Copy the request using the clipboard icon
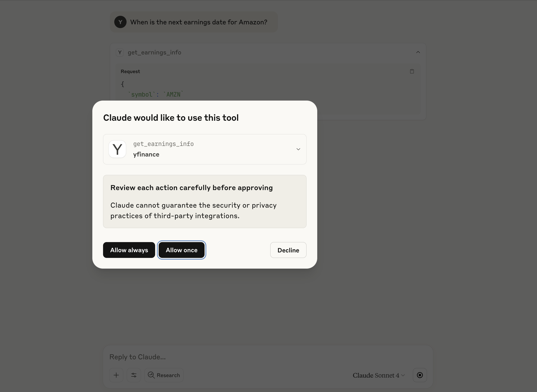 [x=412, y=71]
